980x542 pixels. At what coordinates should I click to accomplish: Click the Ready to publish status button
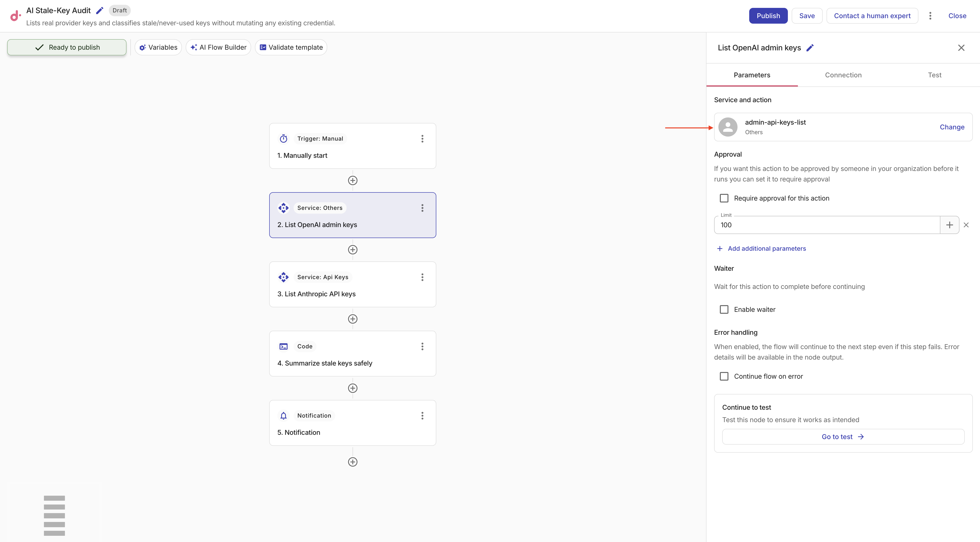coord(67,47)
